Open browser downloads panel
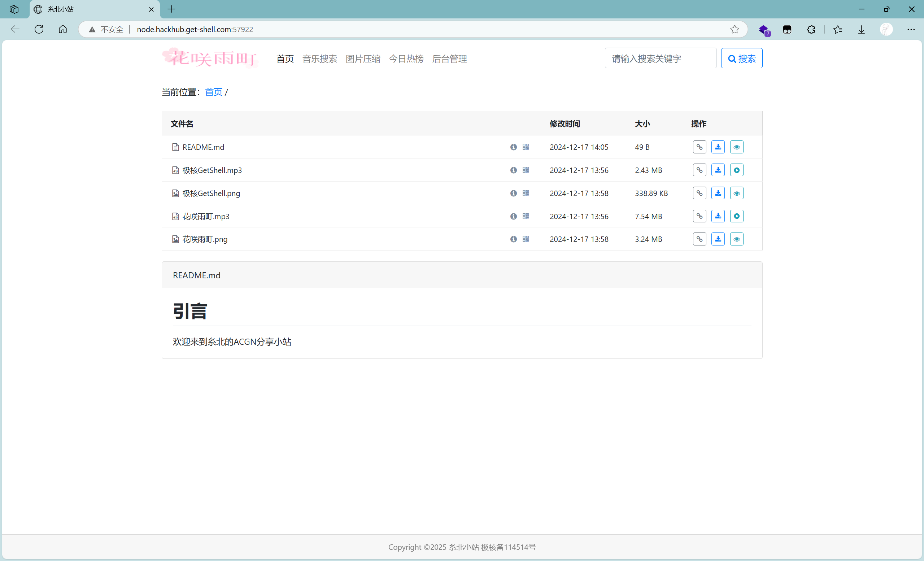 [861, 29]
